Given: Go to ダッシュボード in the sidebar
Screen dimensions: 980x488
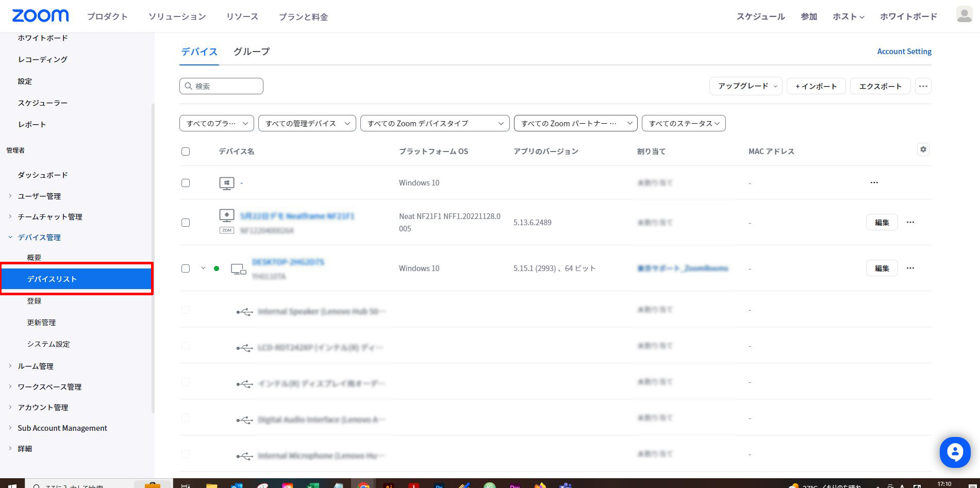Looking at the screenshot, I should coord(43,175).
